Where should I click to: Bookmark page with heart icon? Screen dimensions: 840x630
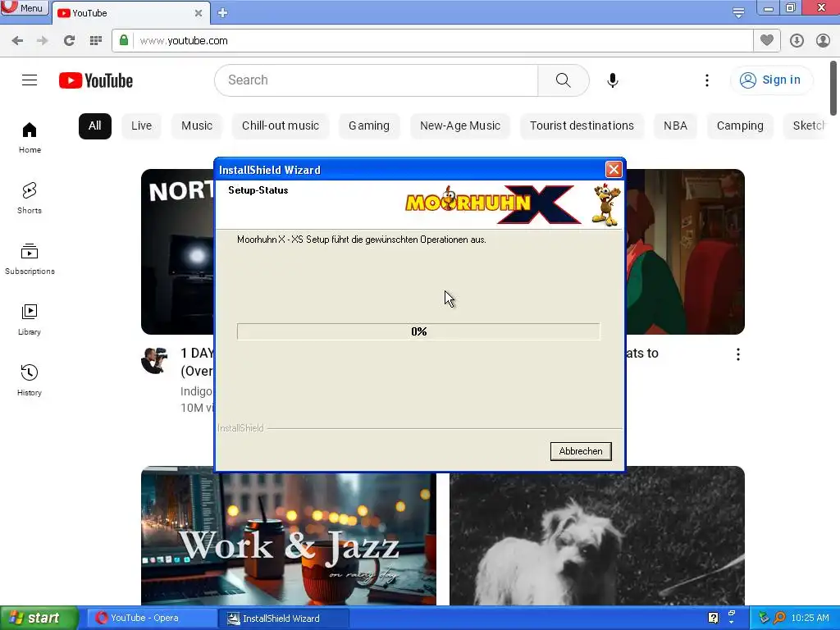[767, 40]
